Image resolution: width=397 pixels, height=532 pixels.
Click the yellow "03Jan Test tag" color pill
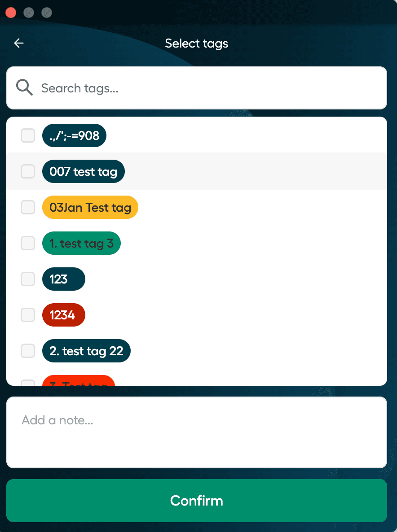pyautogui.click(x=90, y=207)
